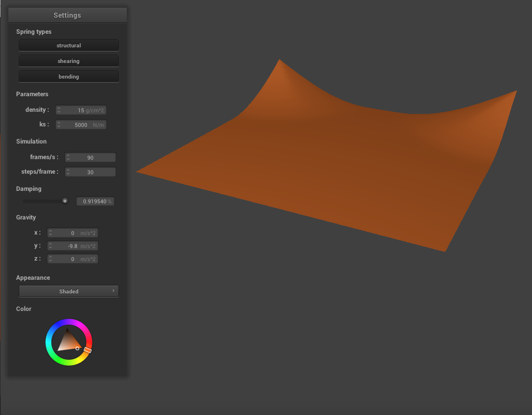Toggle the structural spring type

point(69,45)
